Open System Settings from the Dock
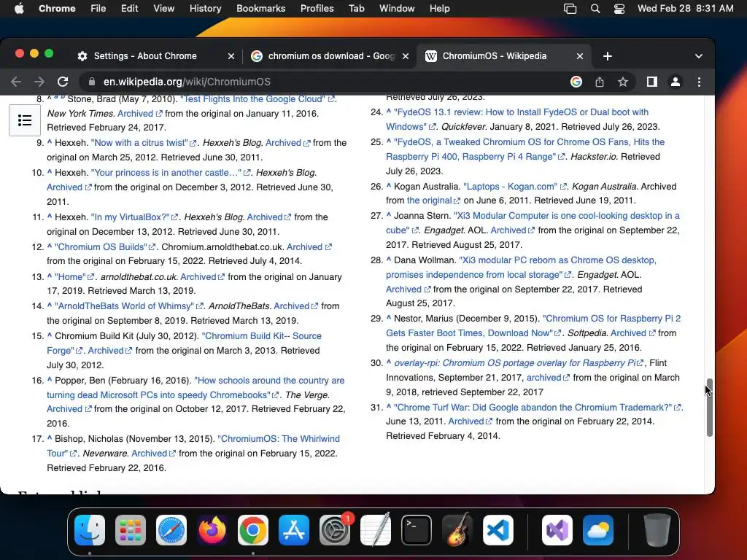Viewport: 747px width, 560px height. [335, 530]
